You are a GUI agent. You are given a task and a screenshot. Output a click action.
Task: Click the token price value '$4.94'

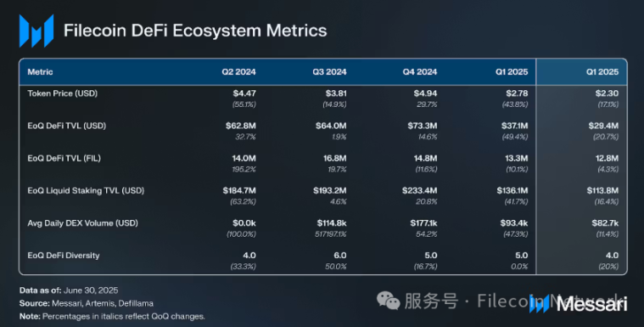pos(425,93)
